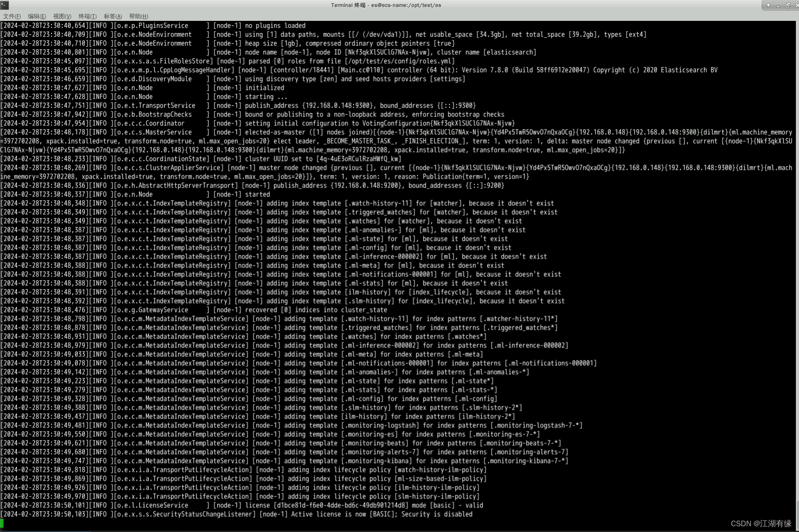
Task: Click the green cursor block at prompt
Action: tap(2, 523)
